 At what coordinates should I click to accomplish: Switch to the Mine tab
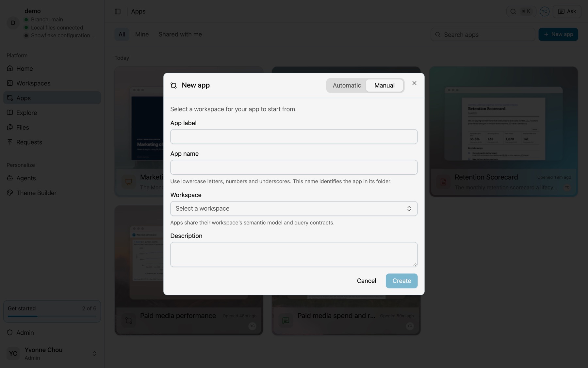pos(142,34)
